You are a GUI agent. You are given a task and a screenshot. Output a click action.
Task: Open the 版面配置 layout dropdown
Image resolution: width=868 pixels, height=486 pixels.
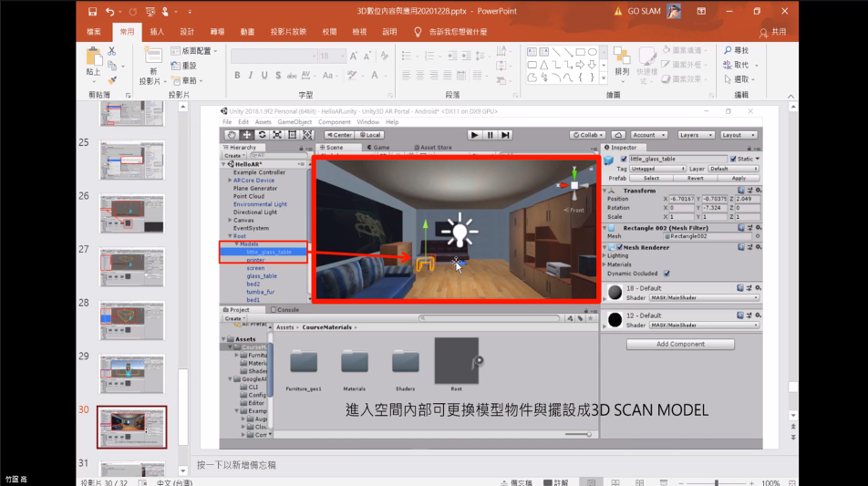[x=195, y=51]
